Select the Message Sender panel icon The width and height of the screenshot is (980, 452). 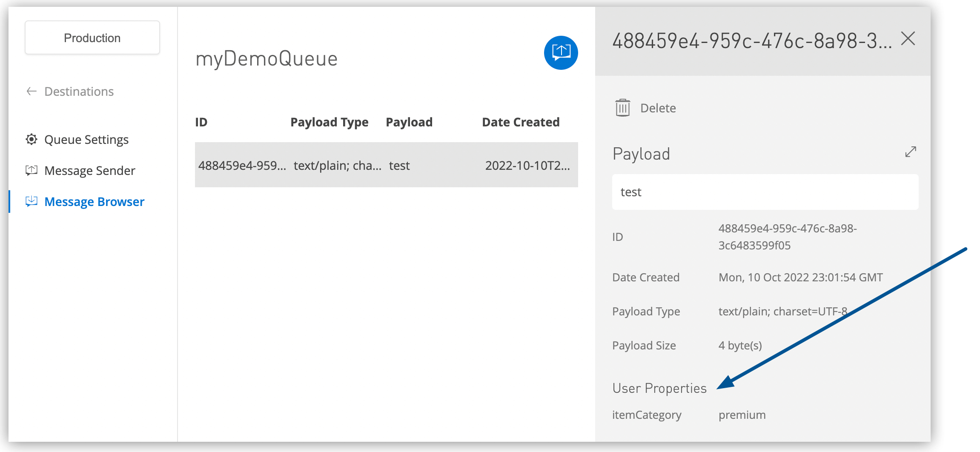tap(31, 170)
